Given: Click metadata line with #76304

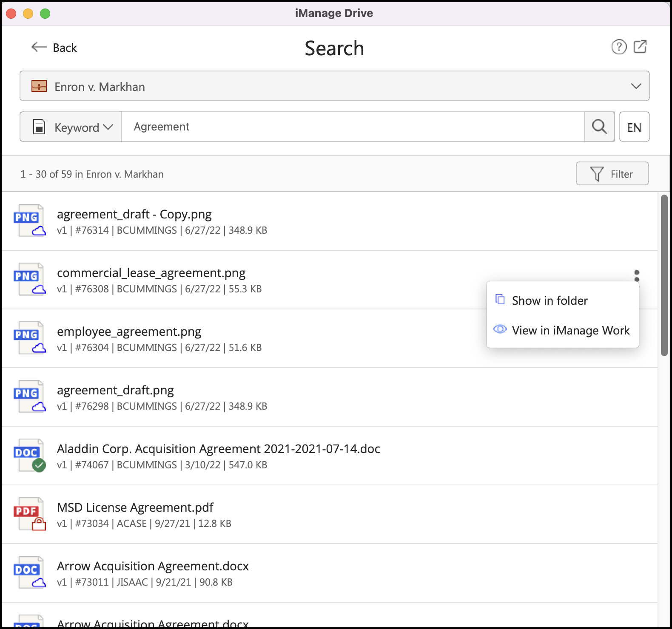Looking at the screenshot, I should click(159, 348).
